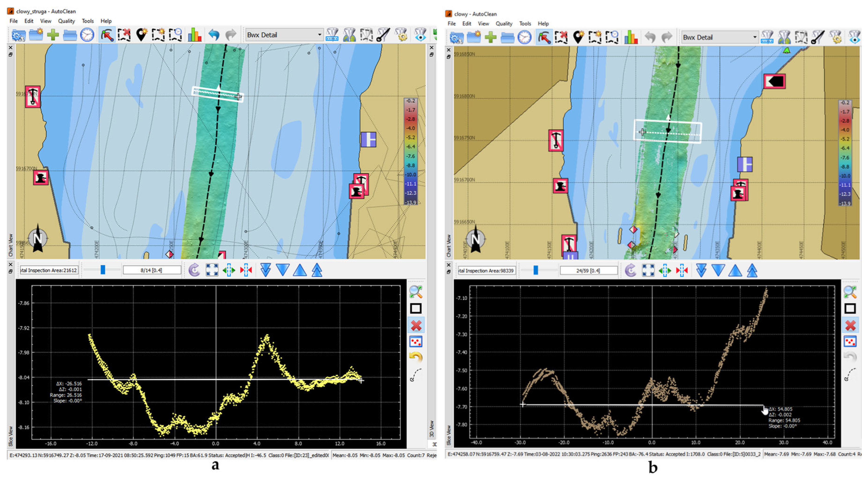Click the green plus add icon in left window
The width and height of the screenshot is (868, 481).
53,35
